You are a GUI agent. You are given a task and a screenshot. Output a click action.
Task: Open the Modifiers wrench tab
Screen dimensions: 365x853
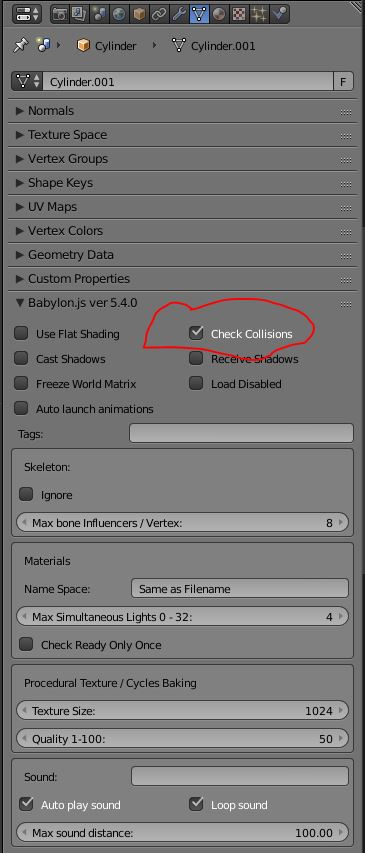(178, 14)
